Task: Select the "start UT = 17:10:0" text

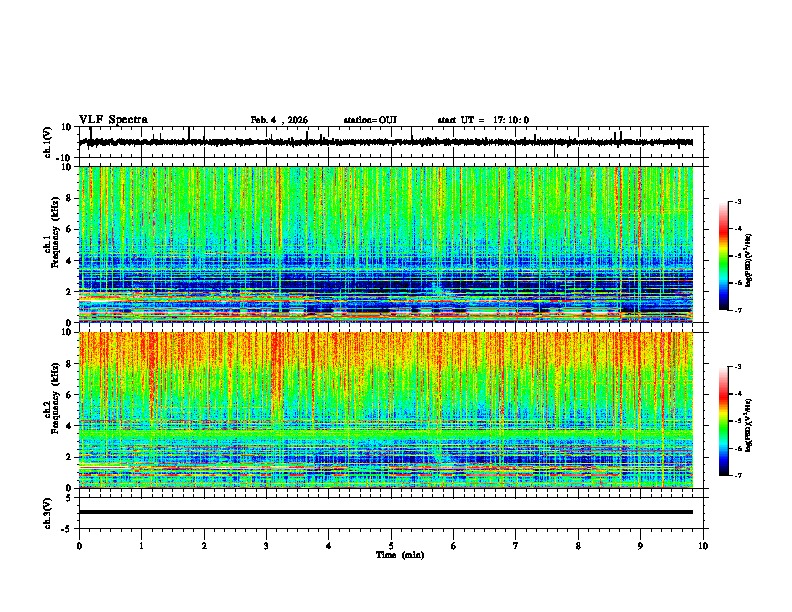Action: coord(483,120)
